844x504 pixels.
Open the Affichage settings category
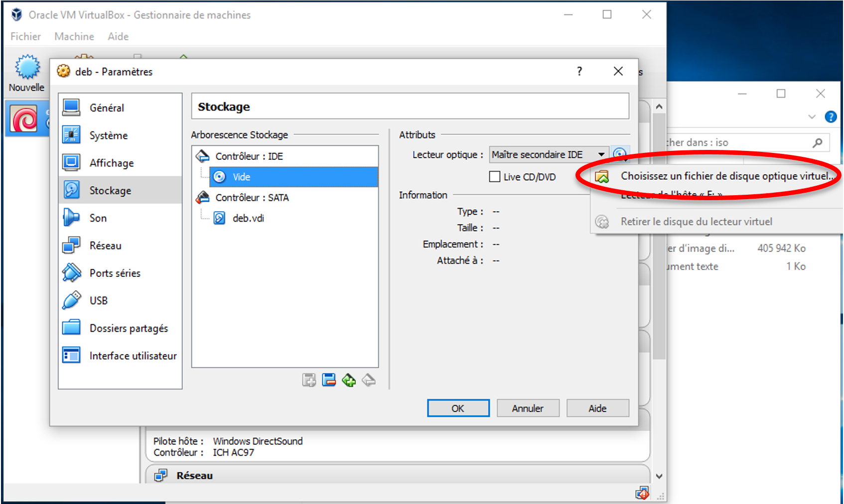click(120, 163)
